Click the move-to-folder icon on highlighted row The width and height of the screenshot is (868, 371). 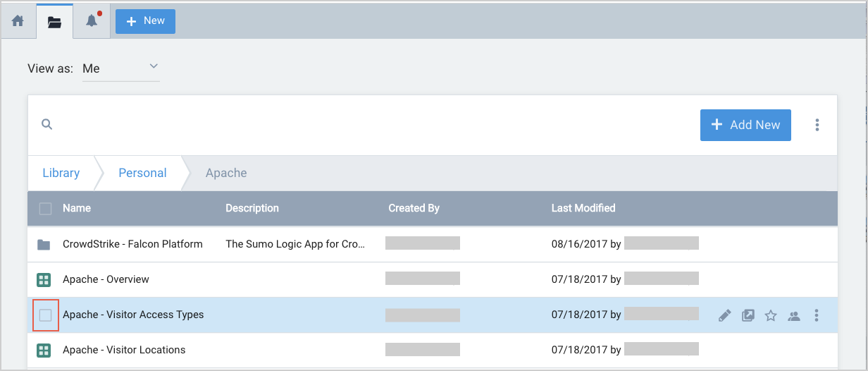point(748,316)
